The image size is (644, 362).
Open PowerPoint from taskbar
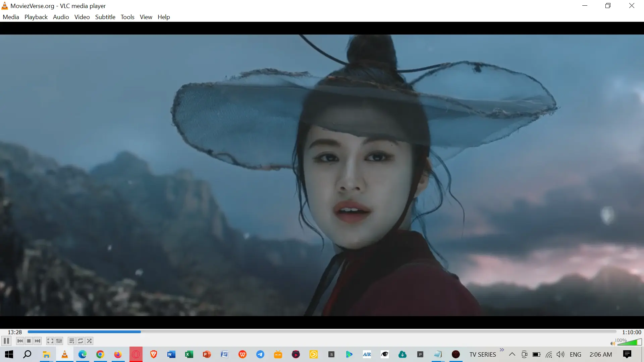207,354
